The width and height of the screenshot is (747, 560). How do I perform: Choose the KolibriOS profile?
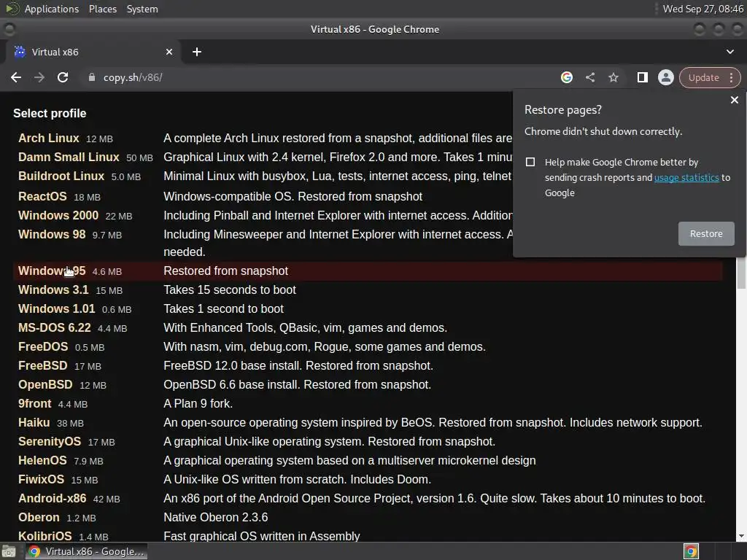tap(44, 536)
